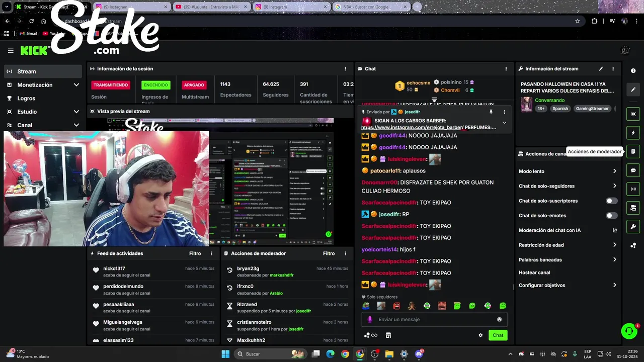Toggle the session info broadcast icon in right sidebar
The height and width of the screenshot is (362, 644).
633,189
